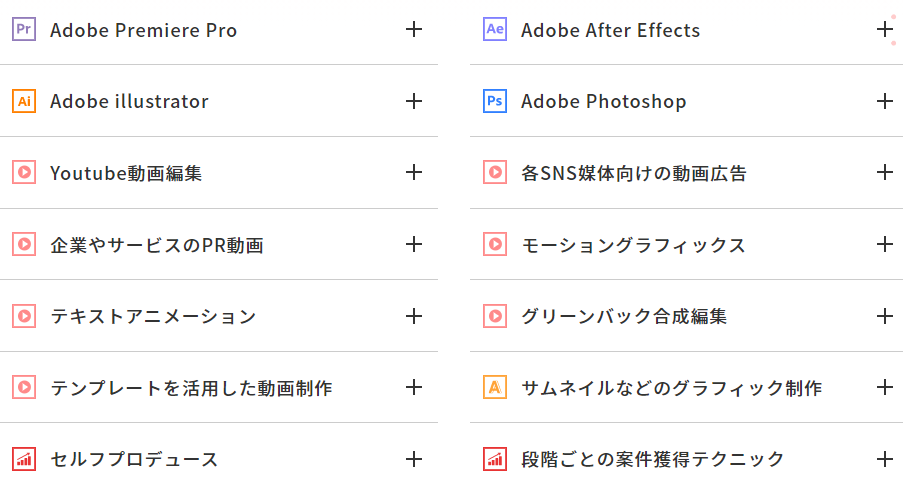Viewport: 903px width, 486px height.
Task: Open the 企業やサービスのPR動画 item text
Action: click(x=157, y=245)
